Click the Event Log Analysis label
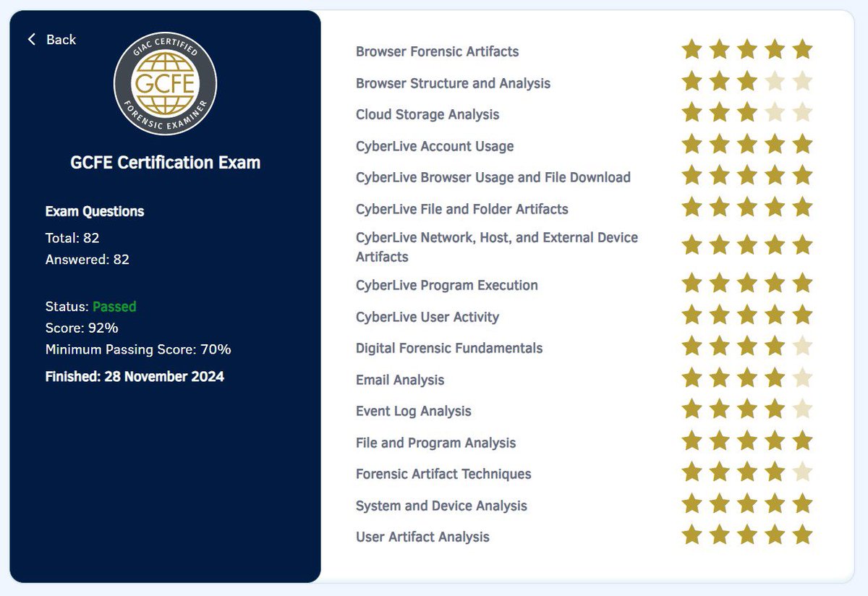Viewport: 868px width, 596px height. pos(414,411)
